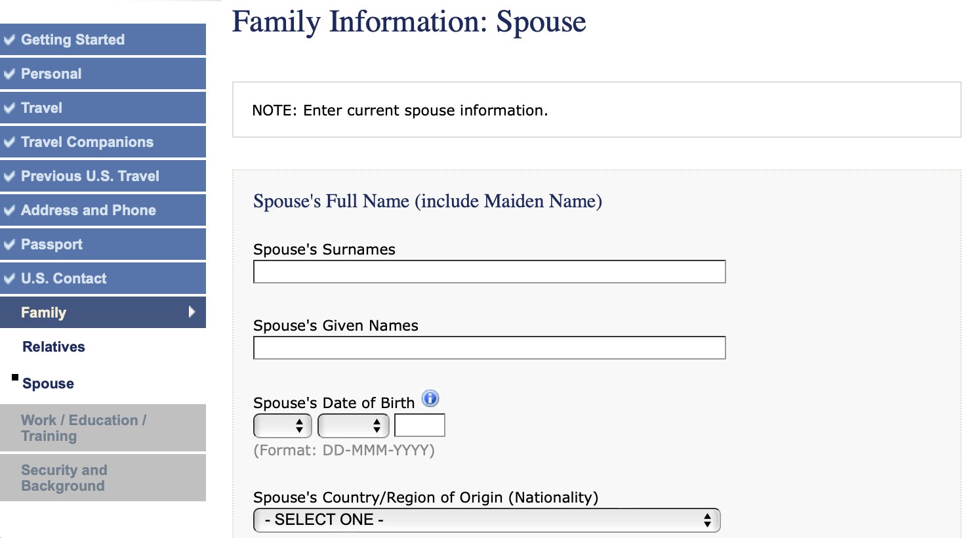
Task: Select the Spouse subsection link
Action: [48, 383]
